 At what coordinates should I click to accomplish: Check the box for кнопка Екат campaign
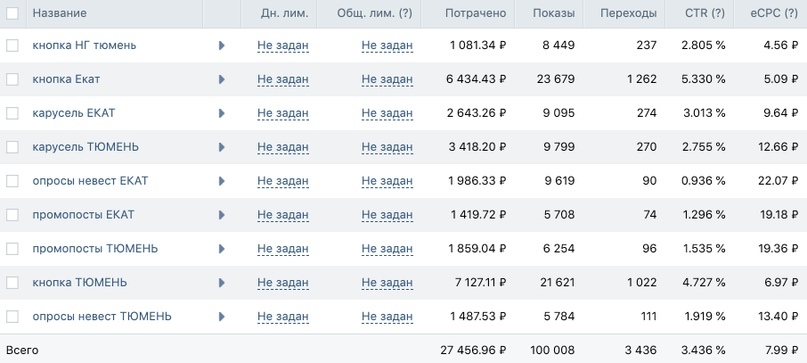pyautogui.click(x=12, y=79)
